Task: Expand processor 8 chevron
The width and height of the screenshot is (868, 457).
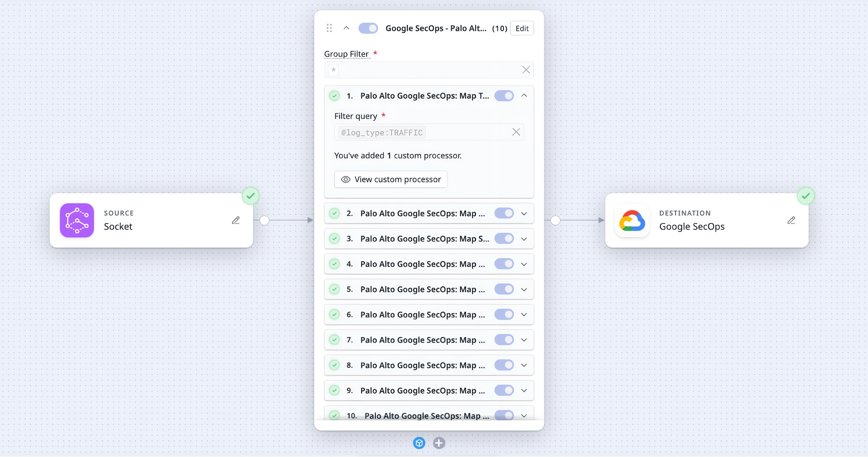Action: coord(524,365)
